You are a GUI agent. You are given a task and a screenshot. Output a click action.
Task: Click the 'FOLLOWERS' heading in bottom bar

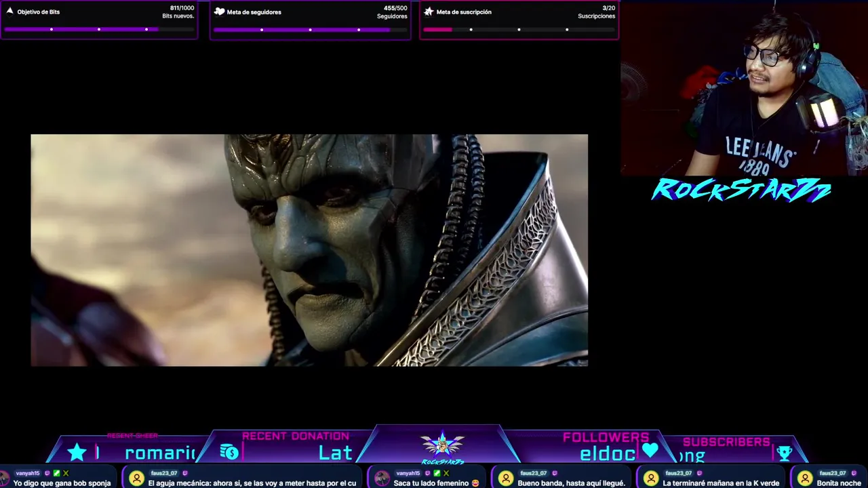click(606, 437)
